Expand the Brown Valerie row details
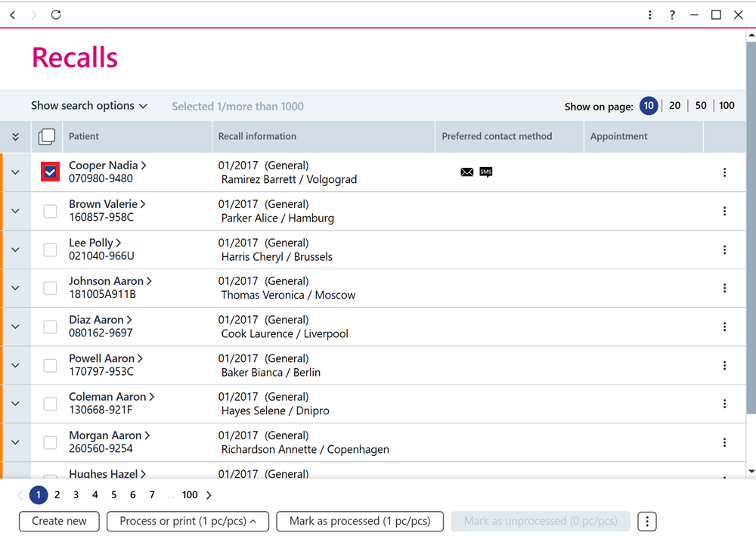 15,211
